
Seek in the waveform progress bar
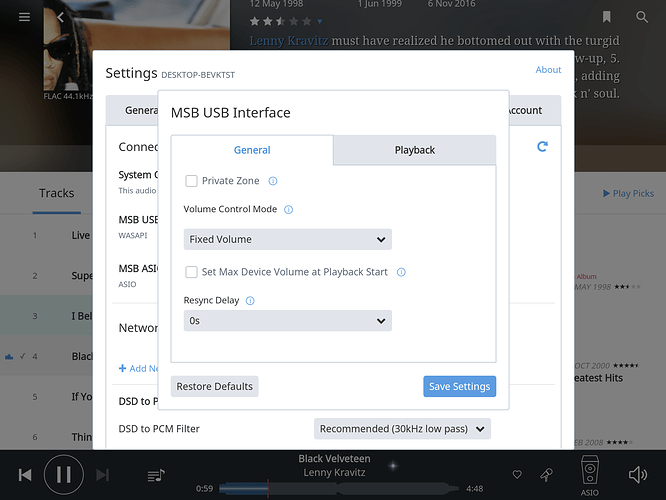339,489
